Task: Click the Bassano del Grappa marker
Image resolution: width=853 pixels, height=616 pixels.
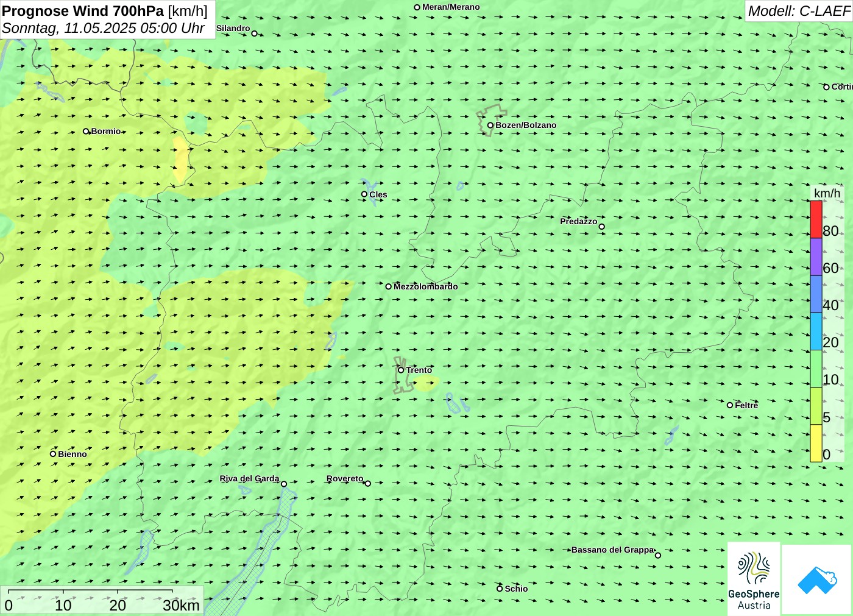Action: tap(657, 555)
